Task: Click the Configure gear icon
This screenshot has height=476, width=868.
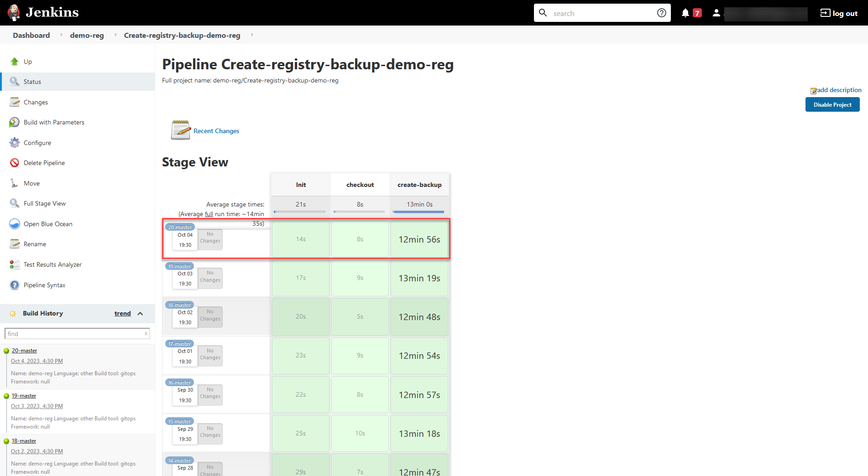Action: 15,143
